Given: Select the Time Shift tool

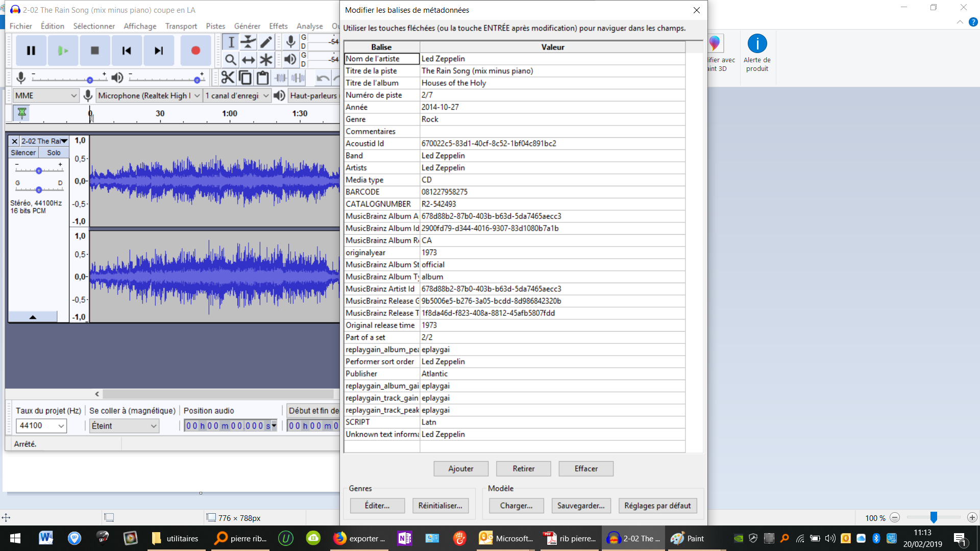Looking at the screenshot, I should 248,60.
